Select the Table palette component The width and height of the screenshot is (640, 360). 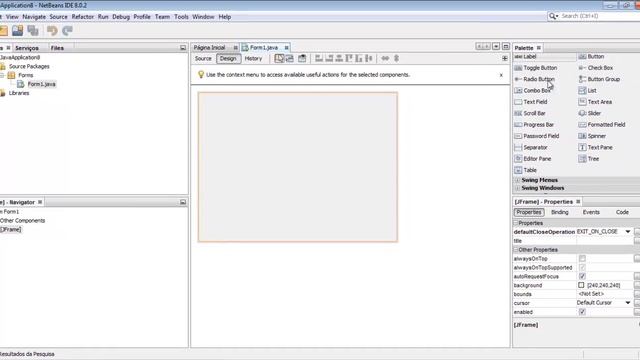[x=526, y=170]
